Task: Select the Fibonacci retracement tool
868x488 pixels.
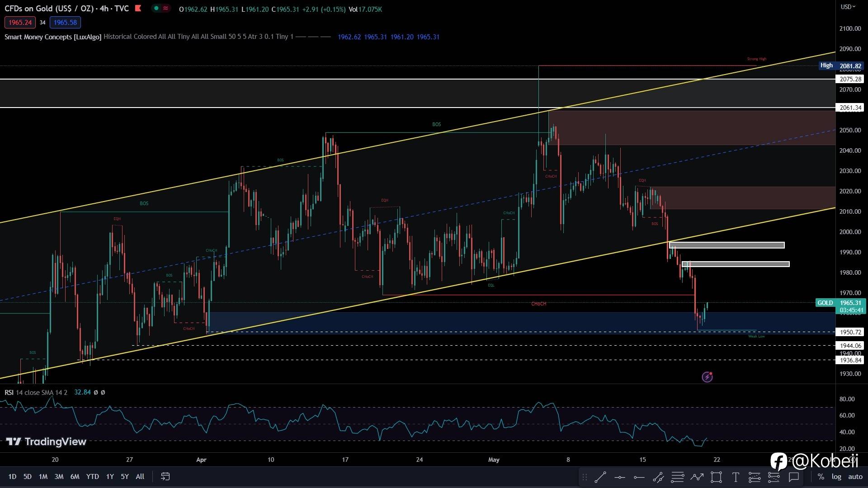Action: click(x=677, y=477)
